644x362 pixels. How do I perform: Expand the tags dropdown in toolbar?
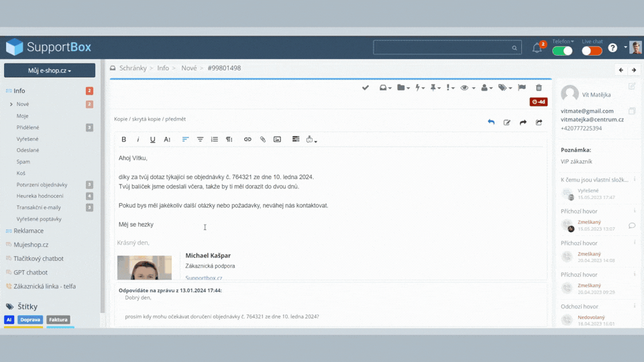click(504, 88)
